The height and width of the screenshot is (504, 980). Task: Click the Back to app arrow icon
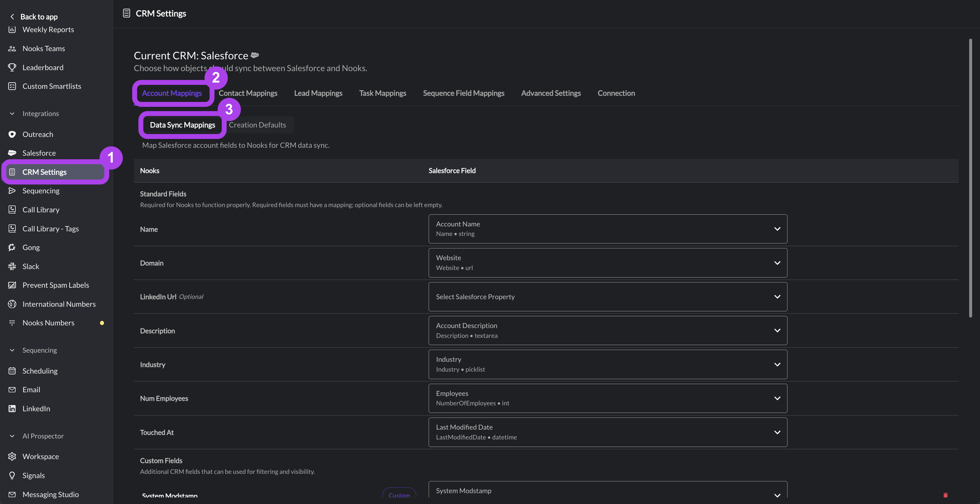coord(12,17)
